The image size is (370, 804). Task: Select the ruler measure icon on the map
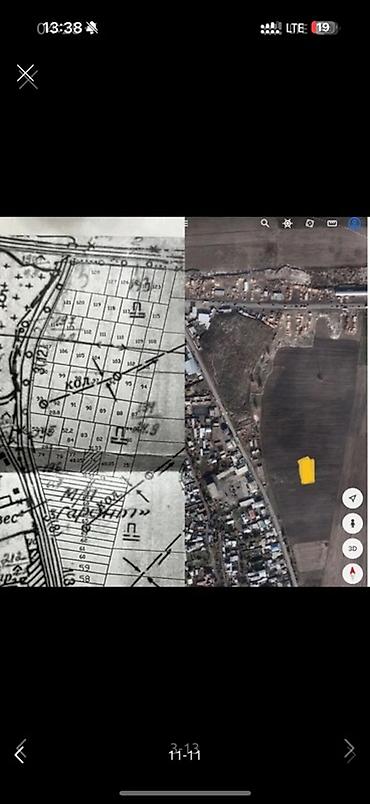pyautogui.click(x=333, y=224)
